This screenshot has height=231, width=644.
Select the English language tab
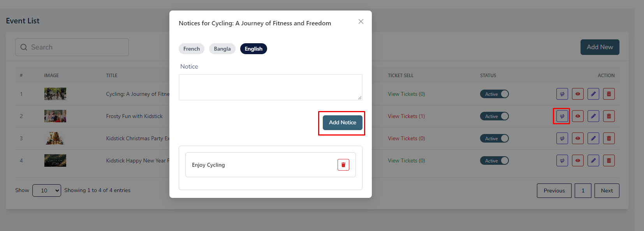[x=253, y=49]
